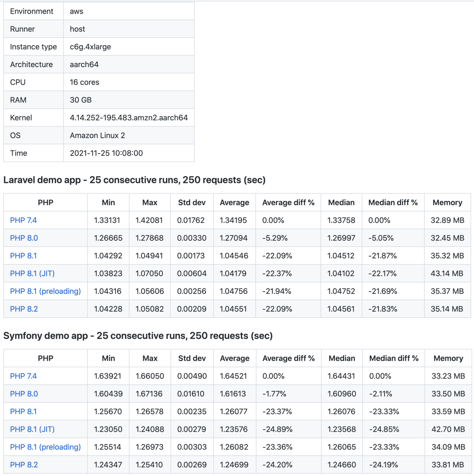The image size is (474, 476).
Task: Click the time value 2021-11-25 10:08:00
Action: tap(106, 153)
